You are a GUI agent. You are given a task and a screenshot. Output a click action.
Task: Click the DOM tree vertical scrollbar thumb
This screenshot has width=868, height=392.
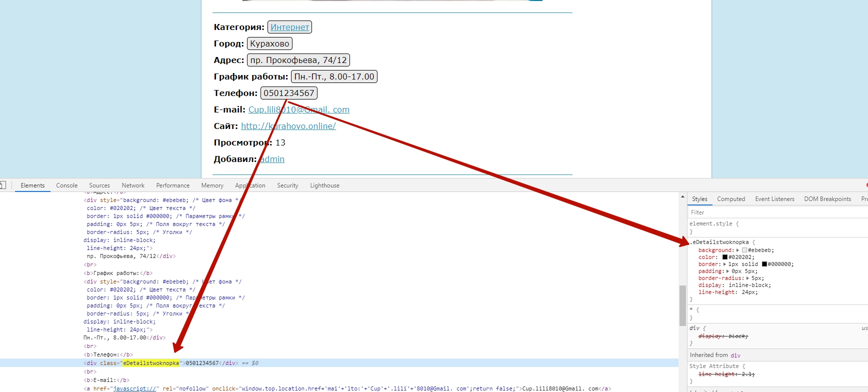(x=682, y=305)
